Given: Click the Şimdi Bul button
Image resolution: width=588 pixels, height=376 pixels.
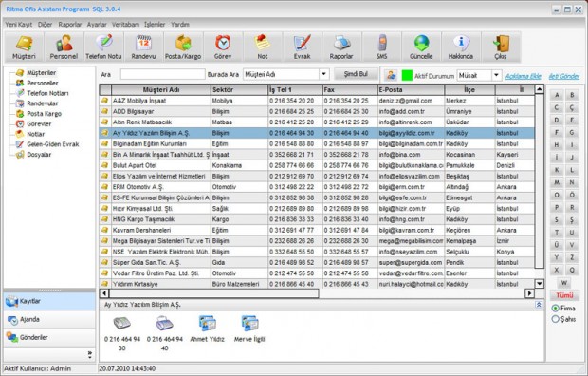Looking at the screenshot, I should click(356, 74).
